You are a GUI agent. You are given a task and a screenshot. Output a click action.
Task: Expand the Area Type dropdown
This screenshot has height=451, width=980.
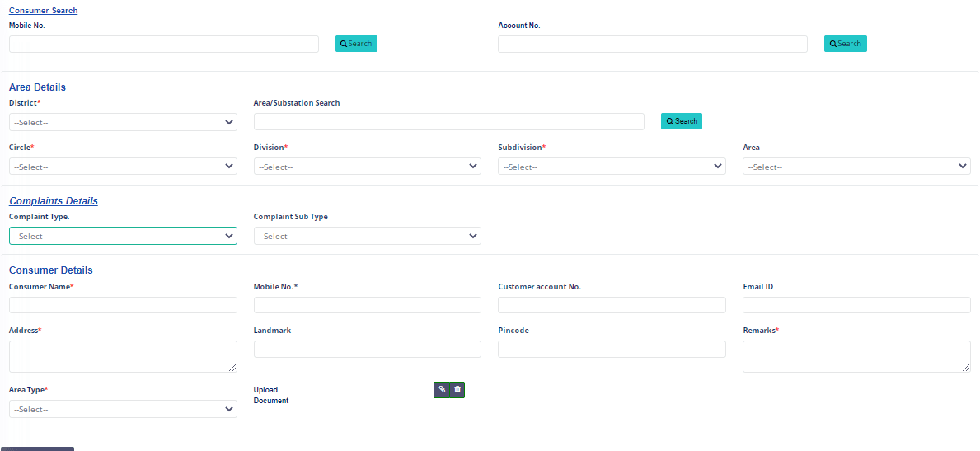(123, 409)
